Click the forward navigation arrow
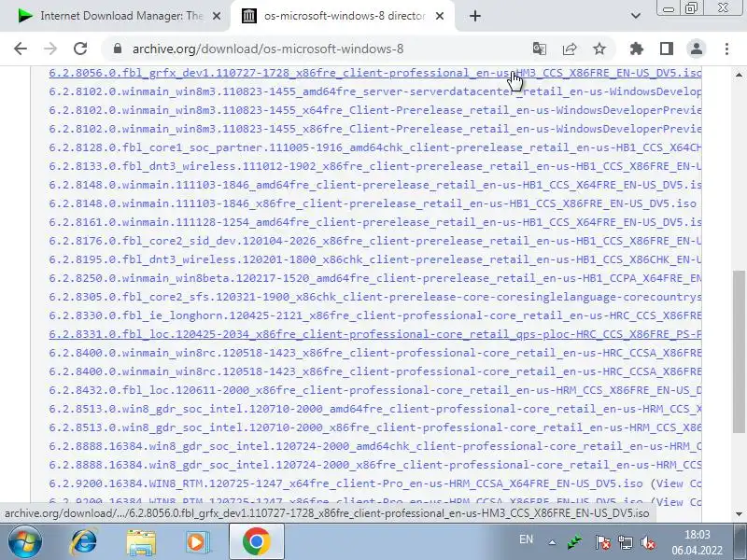Viewport: 747px width, 560px height. (50, 49)
